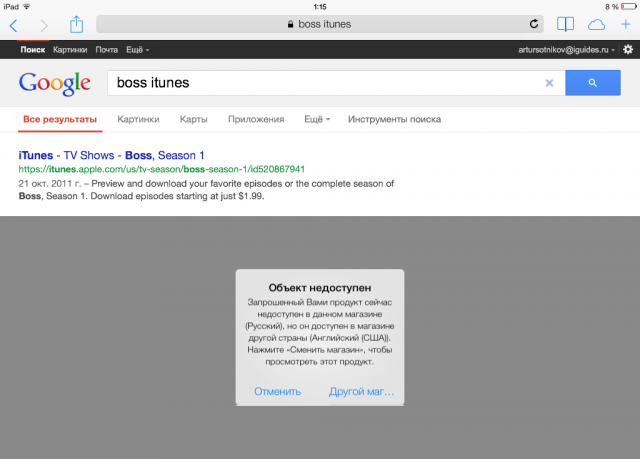640x459 pixels.
Task: Tap Отменить in the dialog
Action: coord(278,392)
